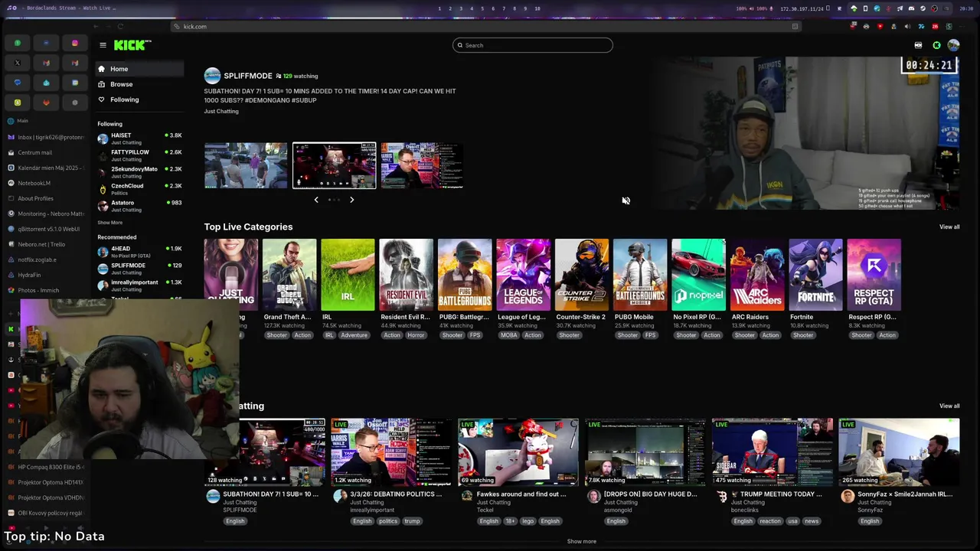Open pinned Instagram tab in browser sidebar
This screenshot has height=551, width=980.
click(x=75, y=43)
